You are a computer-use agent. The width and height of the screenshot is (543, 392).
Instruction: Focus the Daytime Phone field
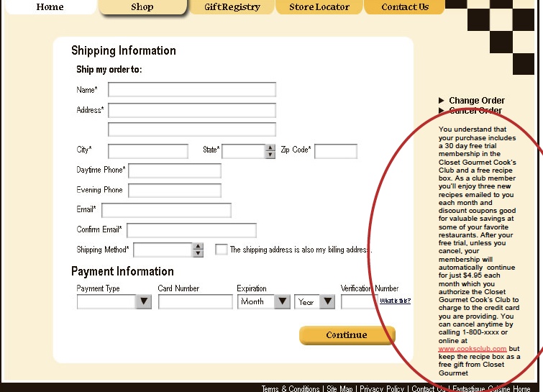click(x=175, y=170)
